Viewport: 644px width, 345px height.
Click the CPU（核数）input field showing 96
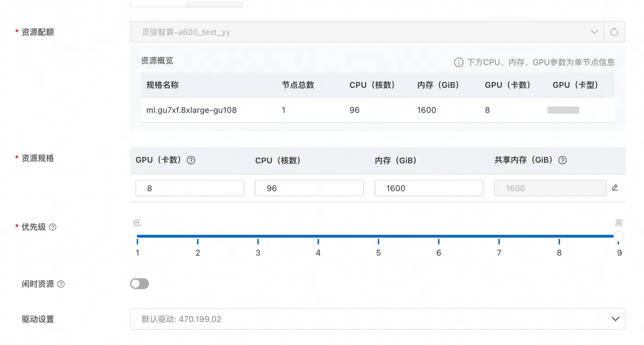(x=309, y=188)
